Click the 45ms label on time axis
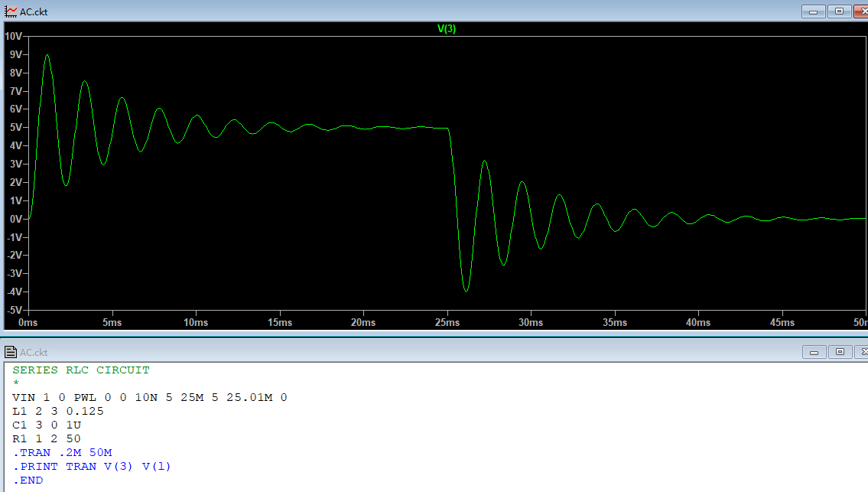Image resolution: width=868 pixels, height=492 pixels. [782, 322]
